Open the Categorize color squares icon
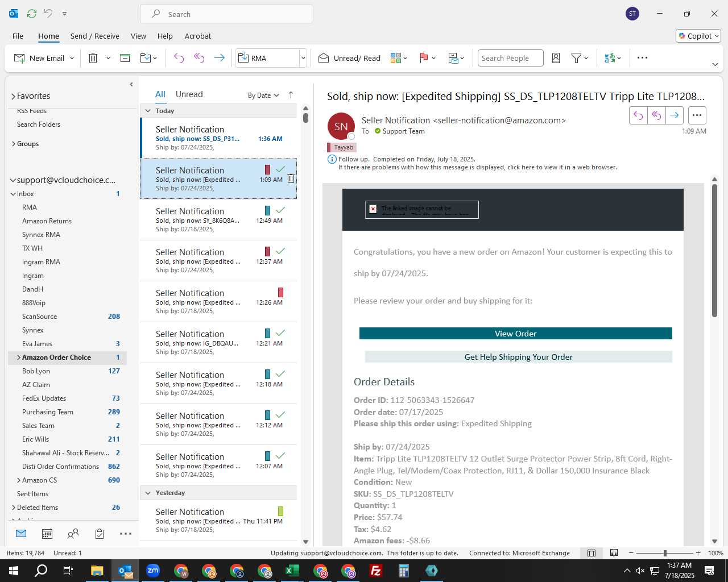Screen dimensions: 728x582 tap(396, 58)
